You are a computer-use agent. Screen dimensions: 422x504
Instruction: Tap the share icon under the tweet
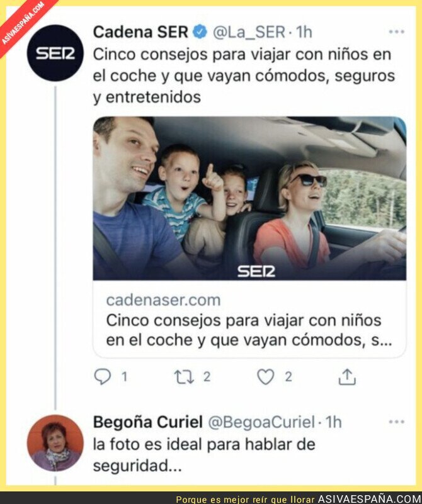(x=347, y=377)
